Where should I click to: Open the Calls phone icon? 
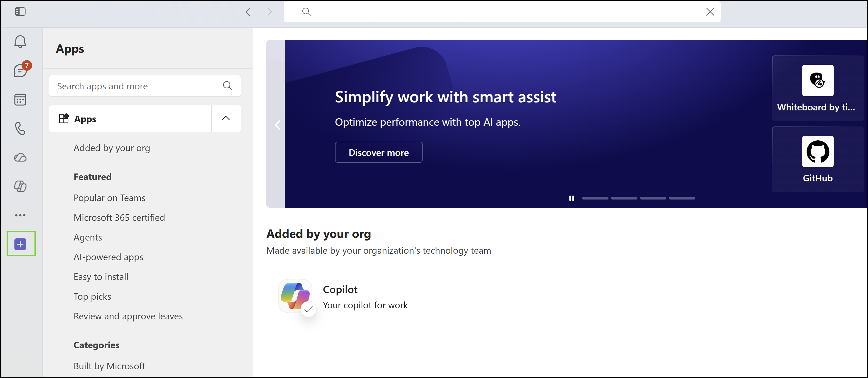click(x=20, y=129)
